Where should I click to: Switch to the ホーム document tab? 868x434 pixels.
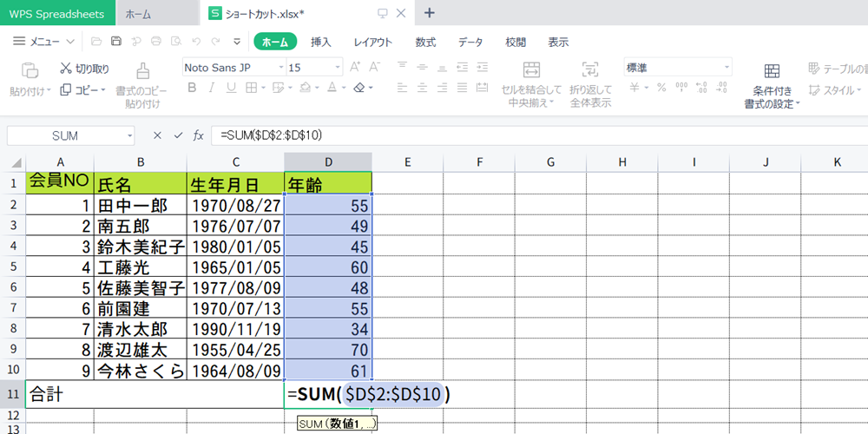pyautogui.click(x=158, y=14)
